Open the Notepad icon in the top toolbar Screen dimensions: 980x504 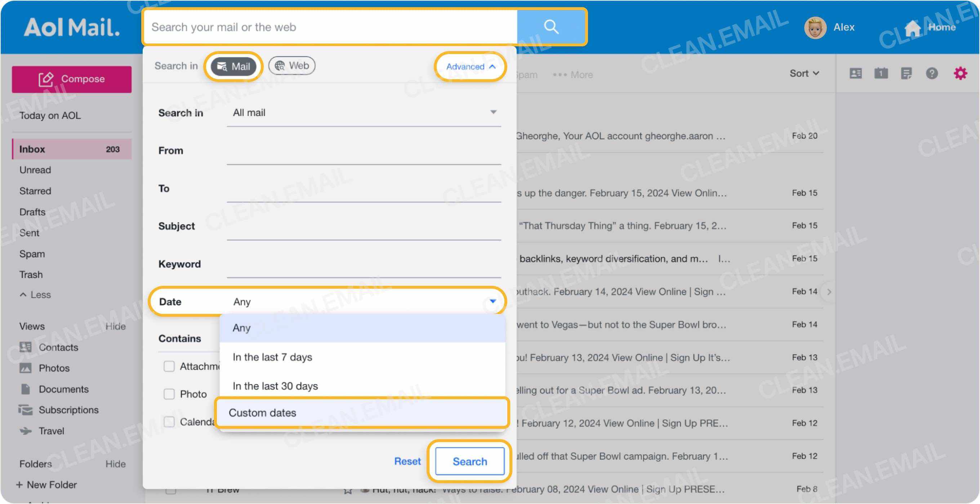click(907, 73)
